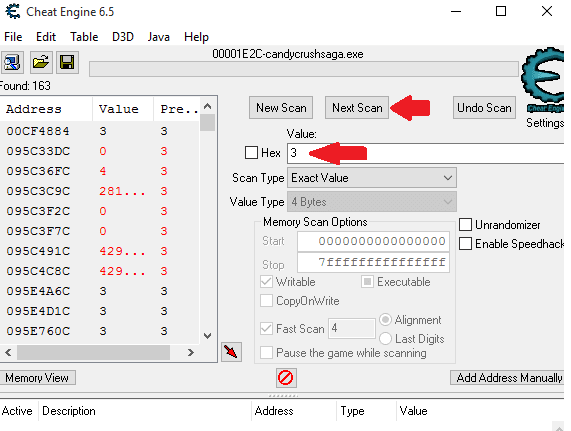Open the Table menu
Viewport: 571px width, 431px height.
pyautogui.click(x=84, y=37)
